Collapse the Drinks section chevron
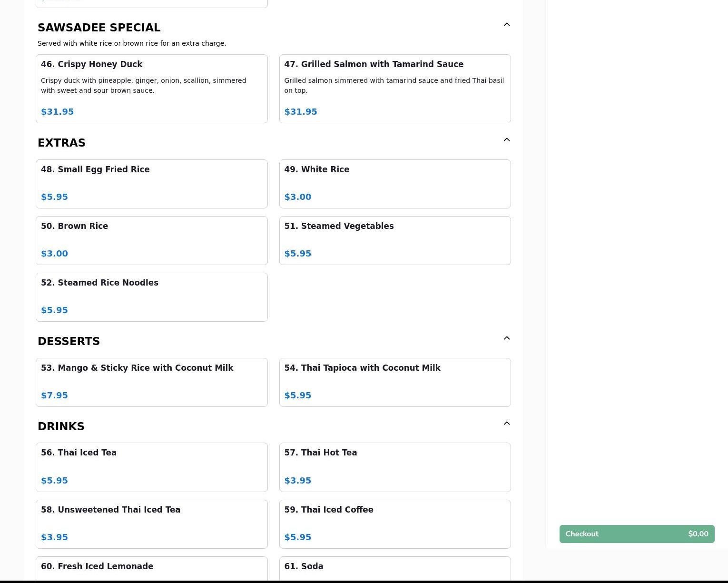Screen dimensions: 728x583 [x=506, y=424]
